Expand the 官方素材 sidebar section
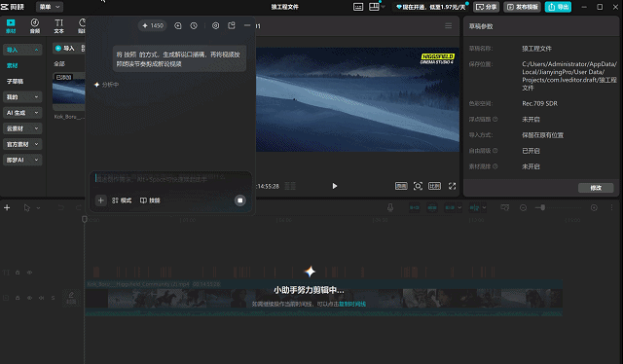The width and height of the screenshot is (623, 364). pyautogui.click(x=22, y=144)
